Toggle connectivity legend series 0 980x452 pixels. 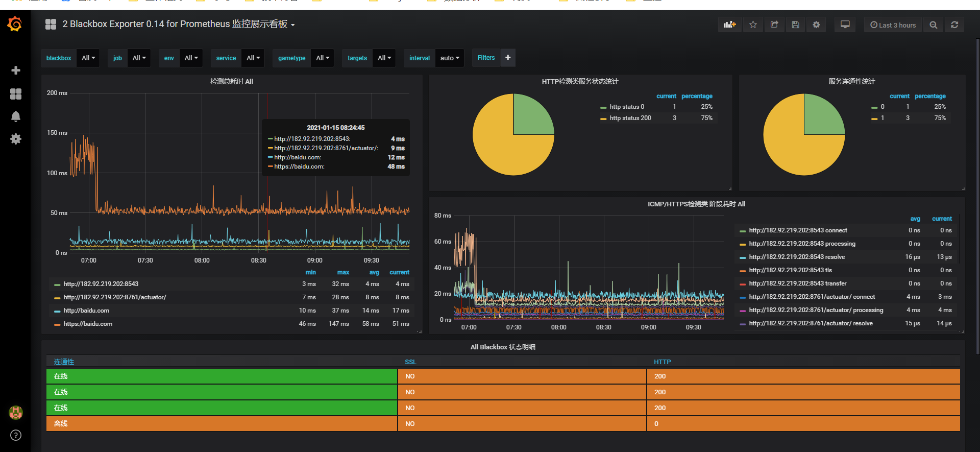click(x=883, y=107)
